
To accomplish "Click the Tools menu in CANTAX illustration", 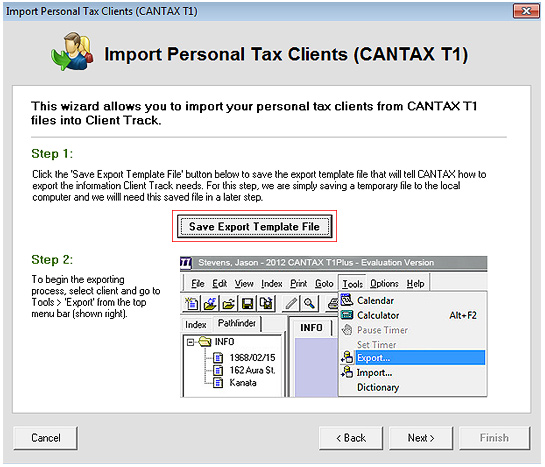I will point(352,284).
